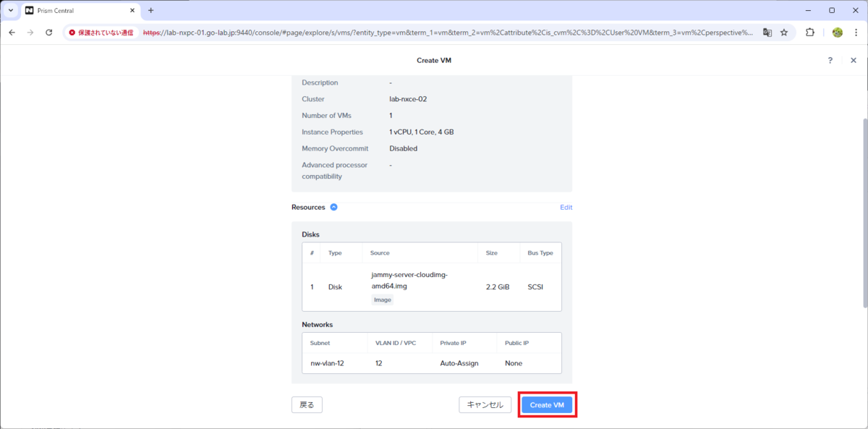Click the 'Auto-Assign' private IP cell

459,363
